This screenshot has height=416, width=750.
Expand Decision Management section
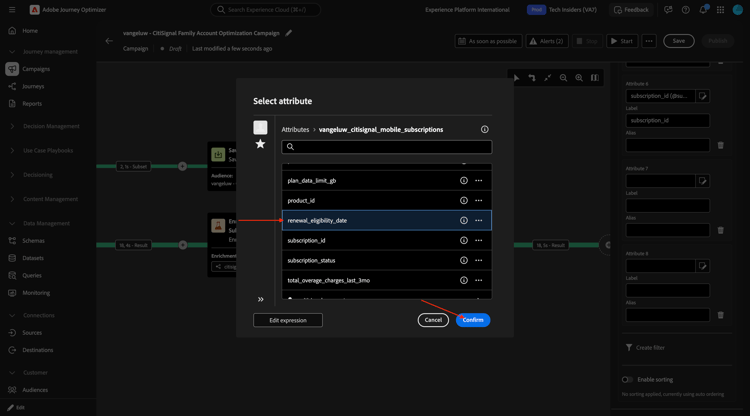(12, 126)
